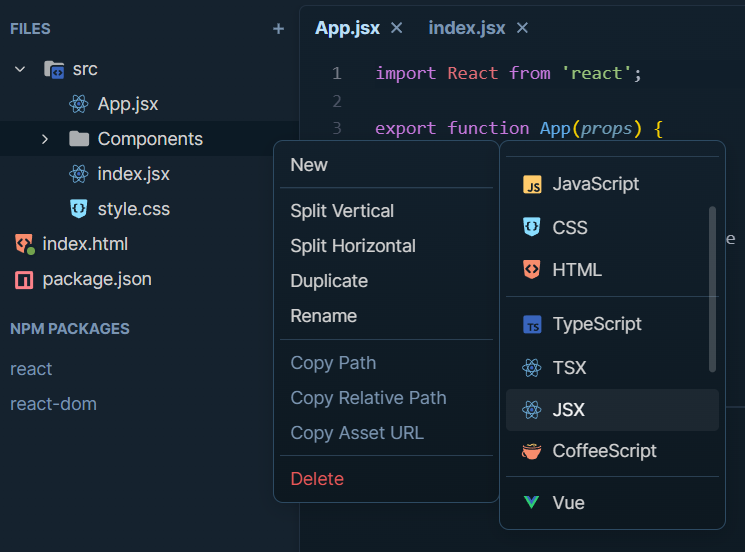Viewport: 745px width, 552px height.
Task: Click the Components folder icon
Action: [79, 139]
